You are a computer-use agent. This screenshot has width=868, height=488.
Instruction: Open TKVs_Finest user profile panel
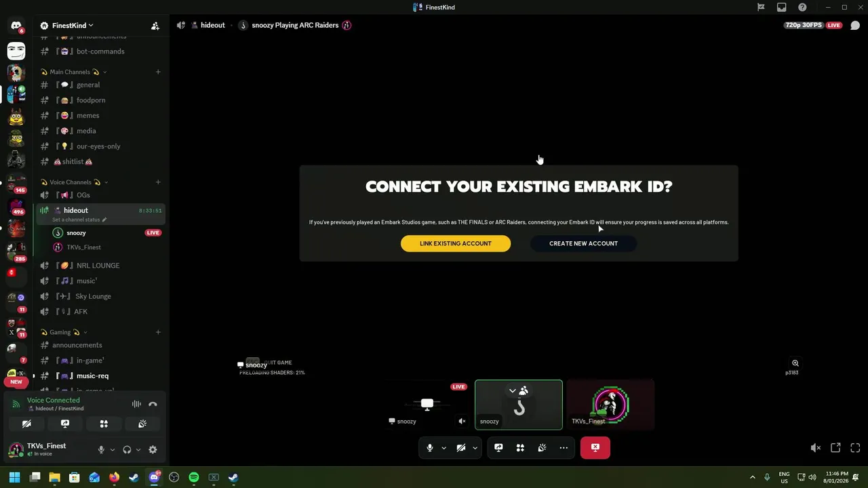[x=46, y=449]
